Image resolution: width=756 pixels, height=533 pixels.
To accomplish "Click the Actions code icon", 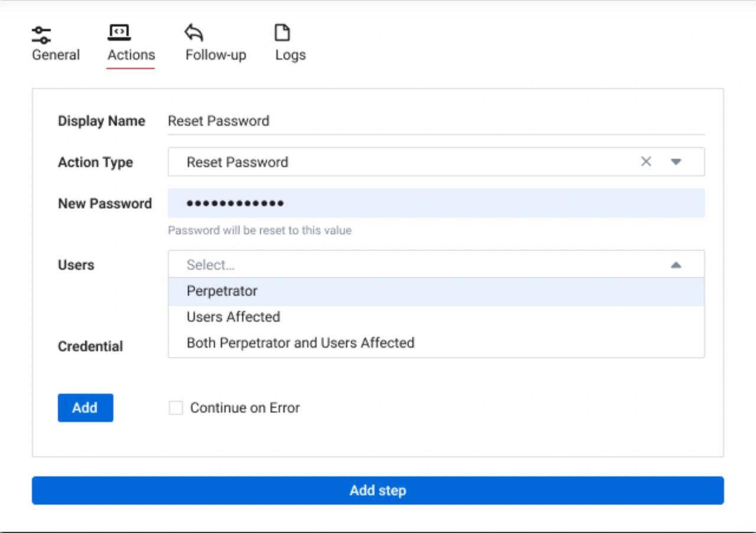I will coord(120,32).
